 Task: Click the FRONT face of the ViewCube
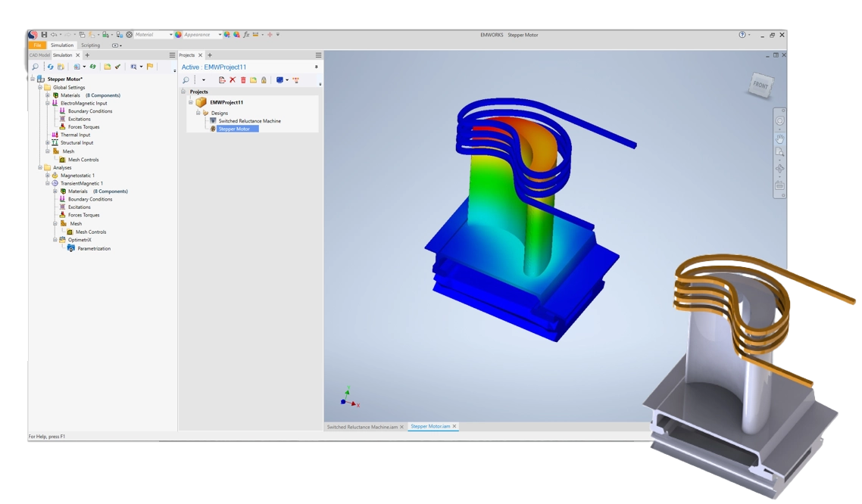coord(760,86)
